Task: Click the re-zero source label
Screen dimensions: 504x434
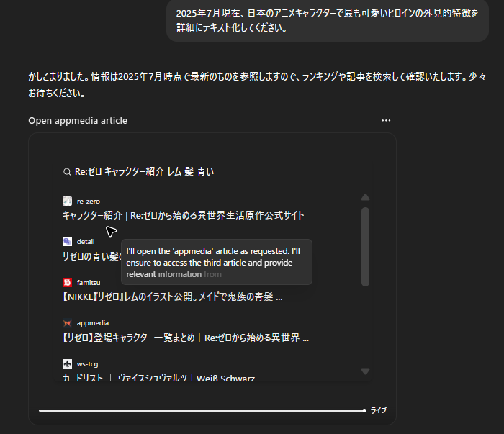Action: 89,202
